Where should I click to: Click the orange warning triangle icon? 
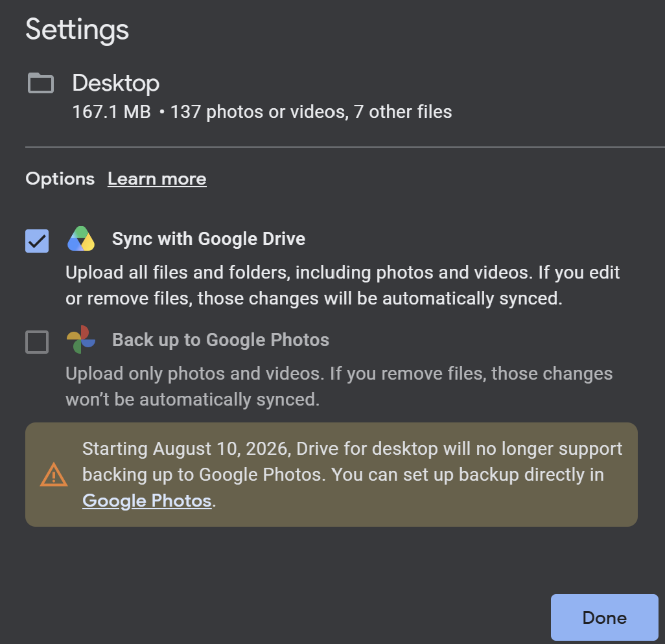[53, 475]
